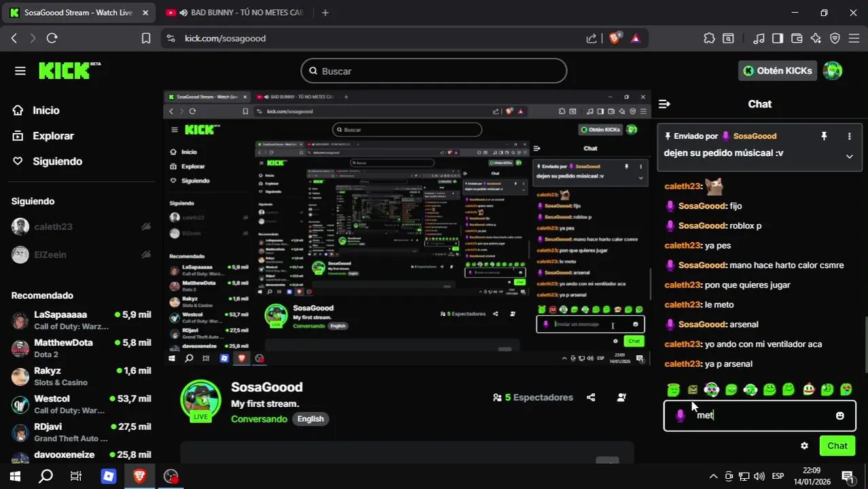
Task: Open Brave Rewards triangle icon
Action: pos(636,39)
